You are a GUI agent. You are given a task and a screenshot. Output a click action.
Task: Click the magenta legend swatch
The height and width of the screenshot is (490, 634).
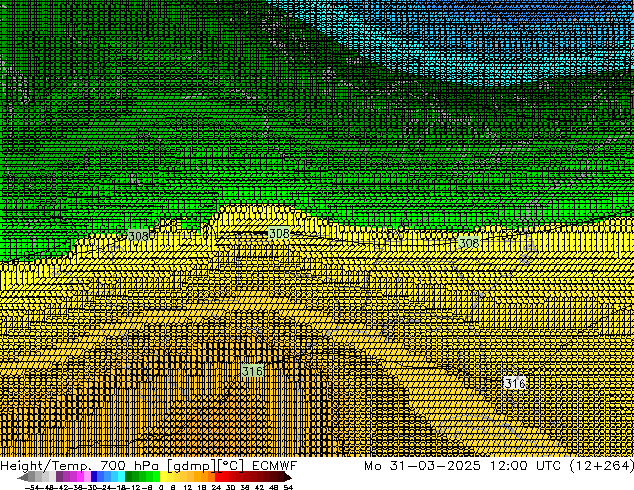click(80, 476)
